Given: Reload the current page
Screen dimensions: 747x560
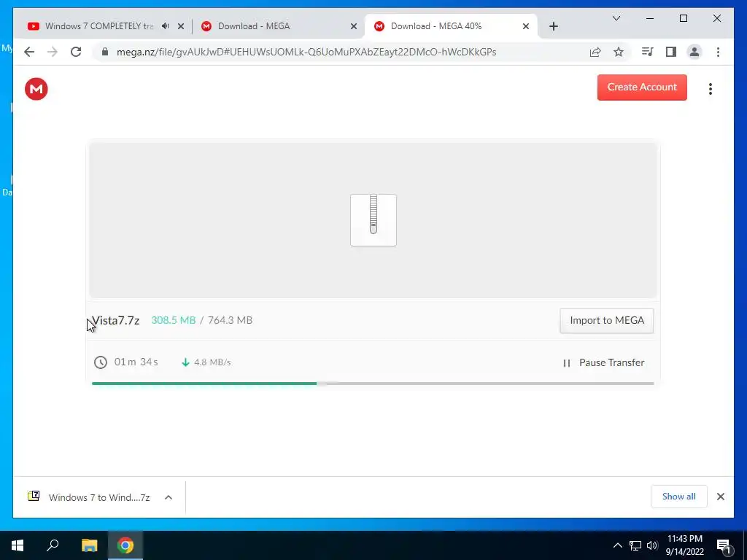Looking at the screenshot, I should point(76,52).
